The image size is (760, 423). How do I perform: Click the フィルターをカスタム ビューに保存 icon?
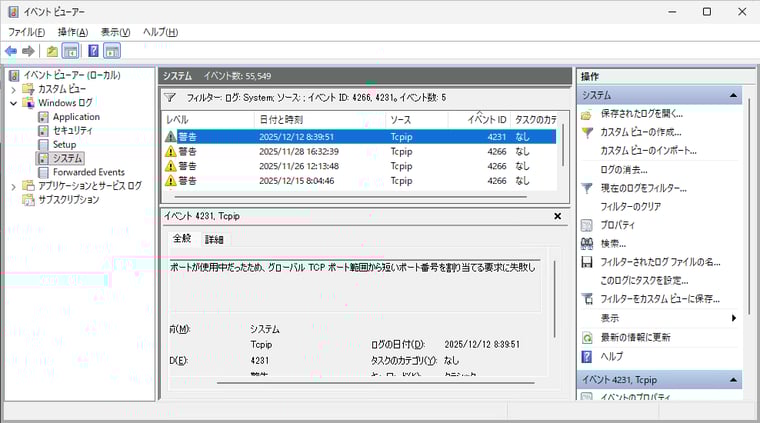(x=587, y=299)
